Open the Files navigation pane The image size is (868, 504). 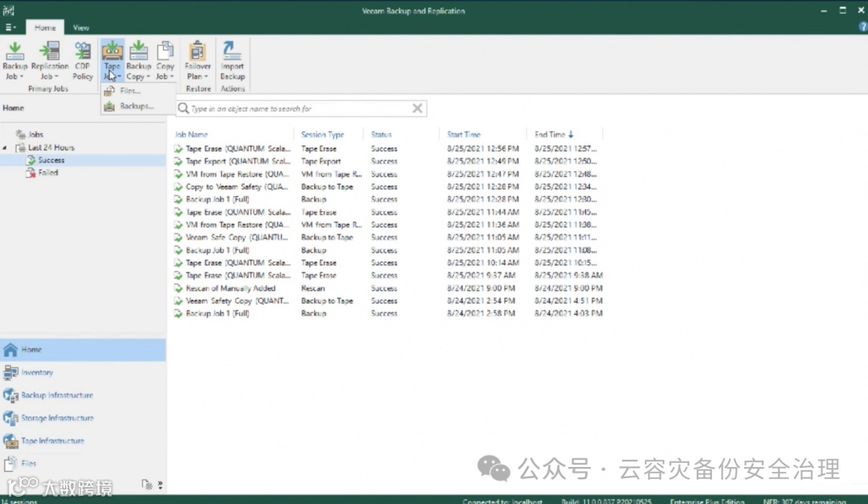pos(83,464)
